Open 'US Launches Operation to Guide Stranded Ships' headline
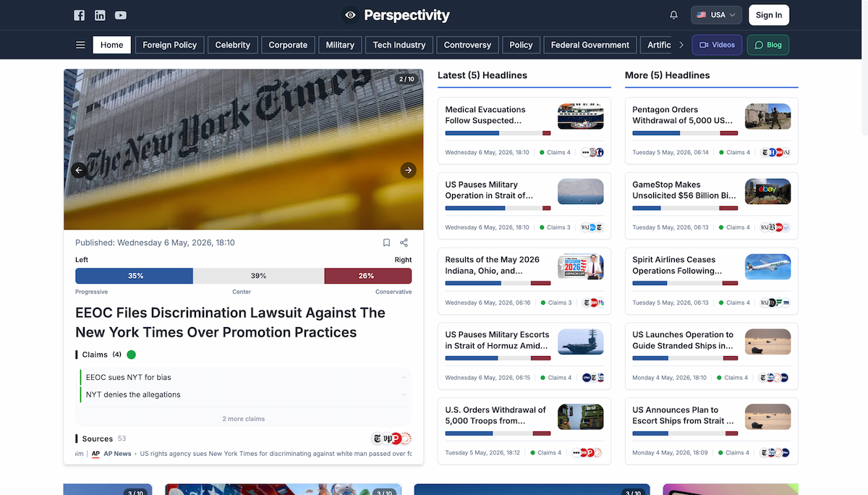This screenshot has height=495, width=868. [x=683, y=340]
